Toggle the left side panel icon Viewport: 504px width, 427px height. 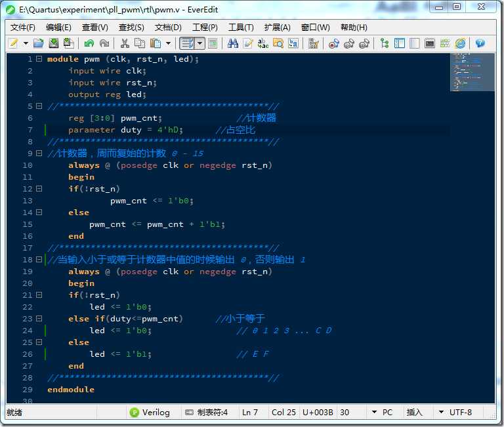(x=400, y=43)
